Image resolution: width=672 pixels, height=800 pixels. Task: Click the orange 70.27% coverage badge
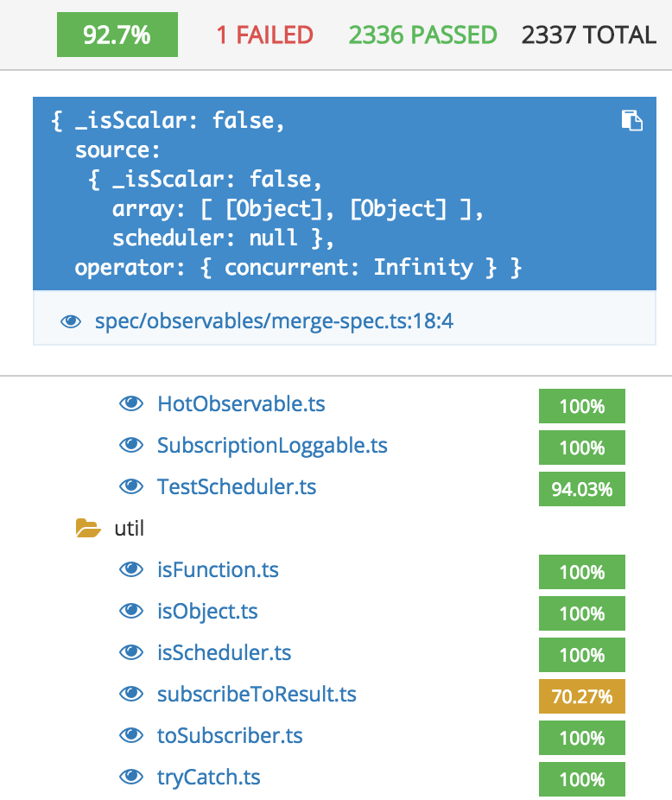click(581, 696)
